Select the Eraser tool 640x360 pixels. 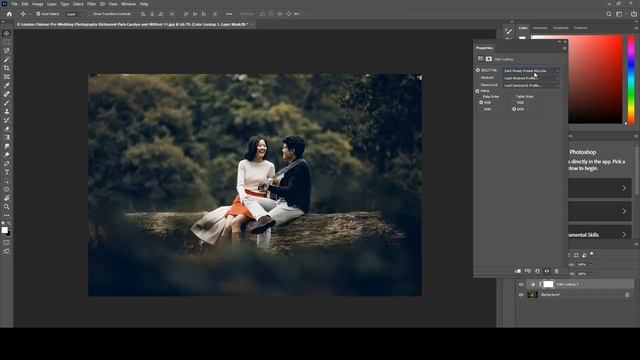(x=7, y=129)
